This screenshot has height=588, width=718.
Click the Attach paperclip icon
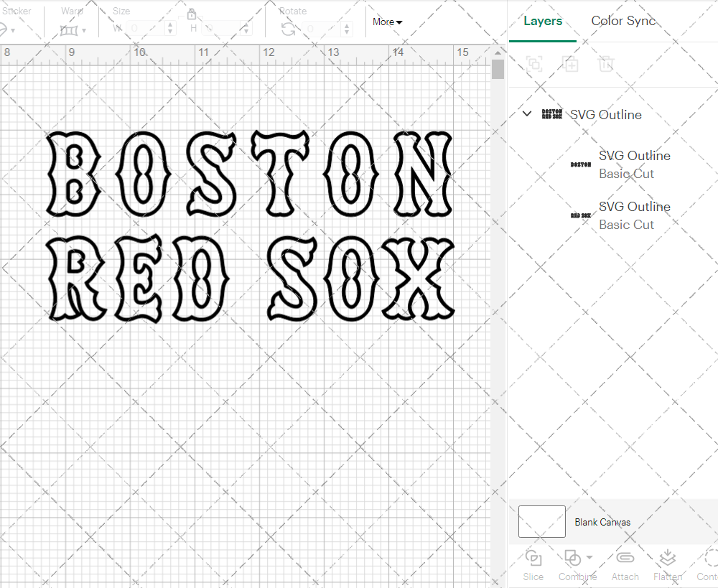coord(625,558)
